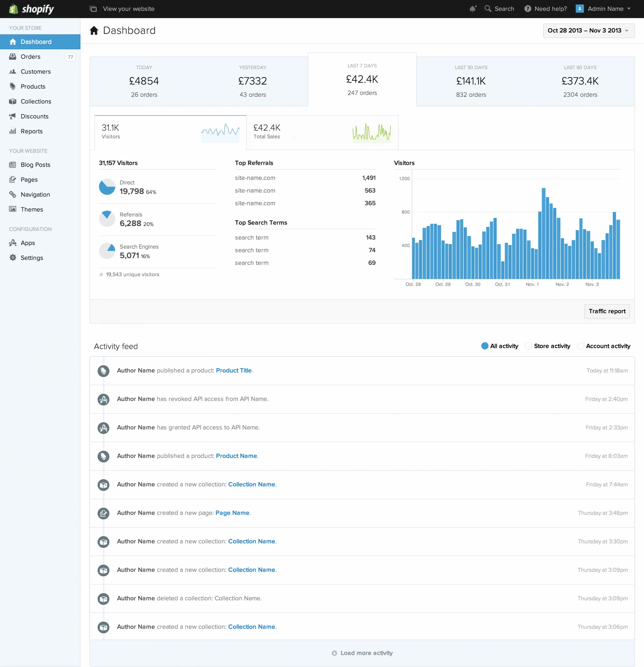Click the Apps icon in sidebar
The width and height of the screenshot is (644, 667).
13,243
